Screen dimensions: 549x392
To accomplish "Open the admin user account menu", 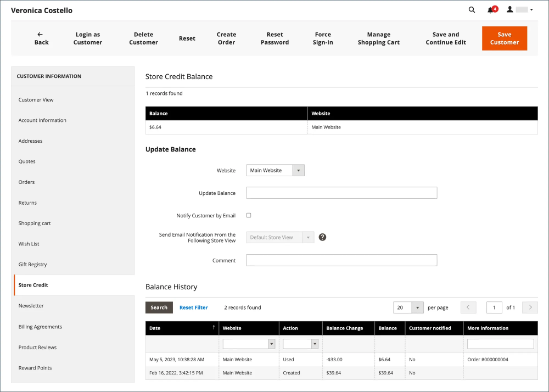I will [519, 10].
